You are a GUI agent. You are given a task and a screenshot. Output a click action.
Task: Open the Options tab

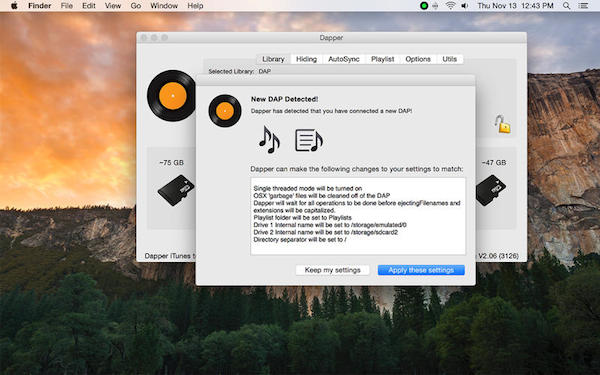pos(418,59)
